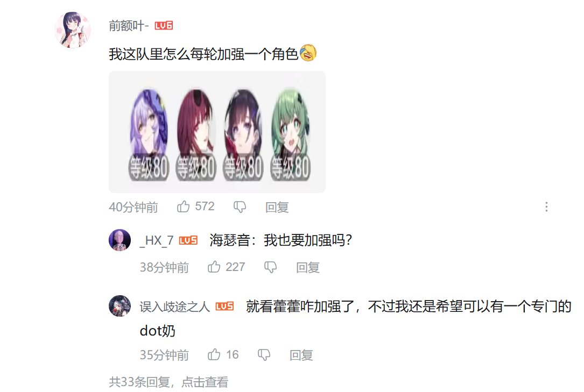
Task: Click the LV6 level badge
Action: tap(164, 25)
